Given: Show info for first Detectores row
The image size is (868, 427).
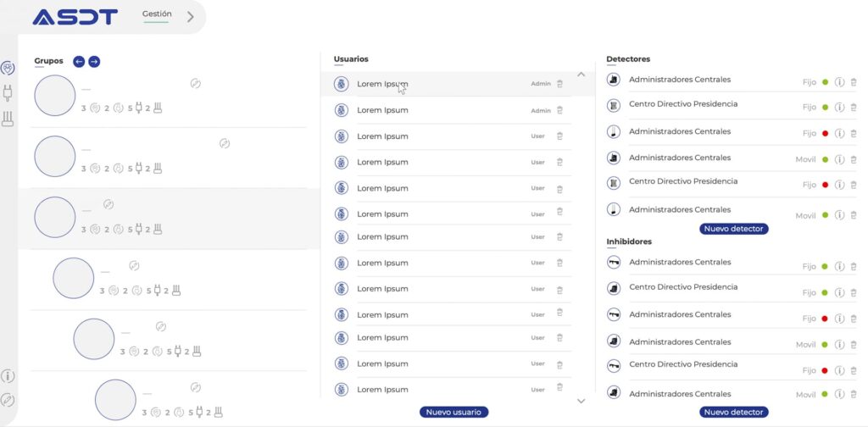Looking at the screenshot, I should coord(839,82).
